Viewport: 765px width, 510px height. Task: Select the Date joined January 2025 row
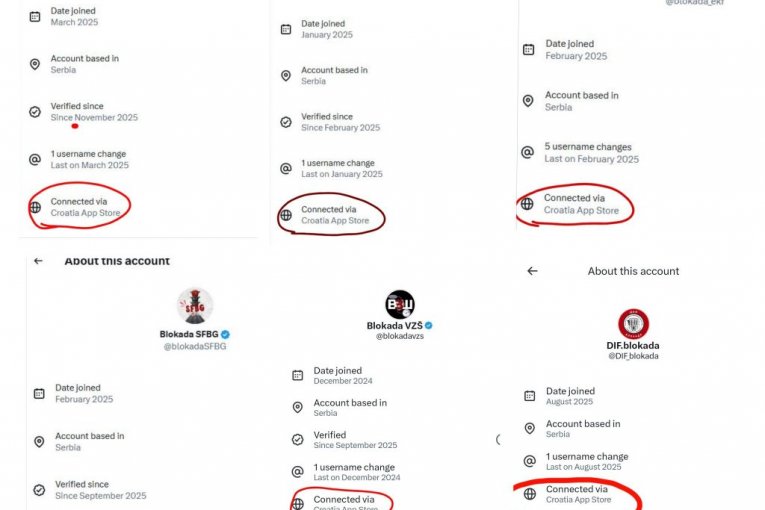pyautogui.click(x=326, y=29)
